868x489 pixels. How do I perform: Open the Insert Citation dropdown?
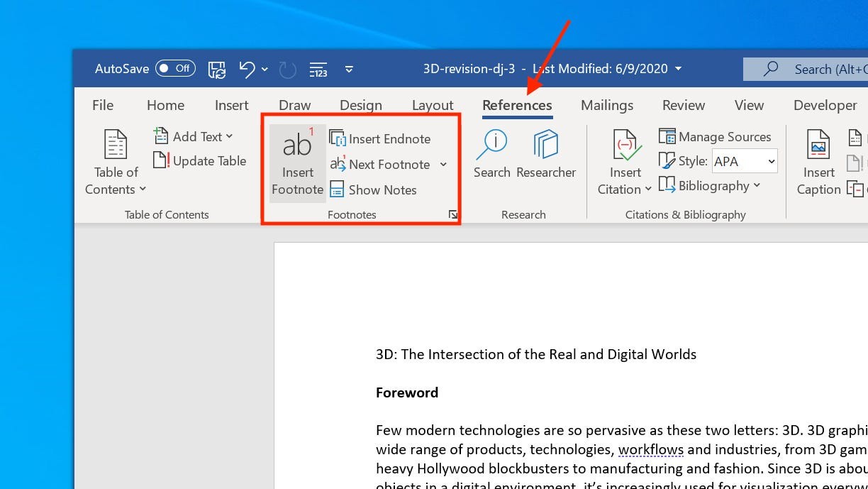point(623,162)
